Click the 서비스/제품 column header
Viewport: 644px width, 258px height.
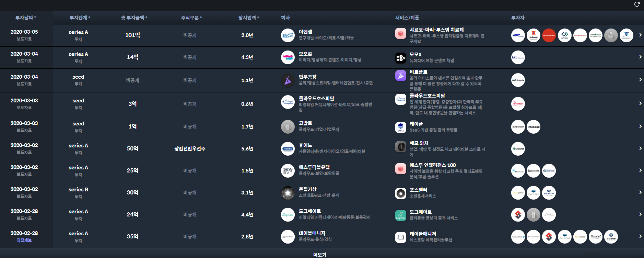tap(407, 18)
